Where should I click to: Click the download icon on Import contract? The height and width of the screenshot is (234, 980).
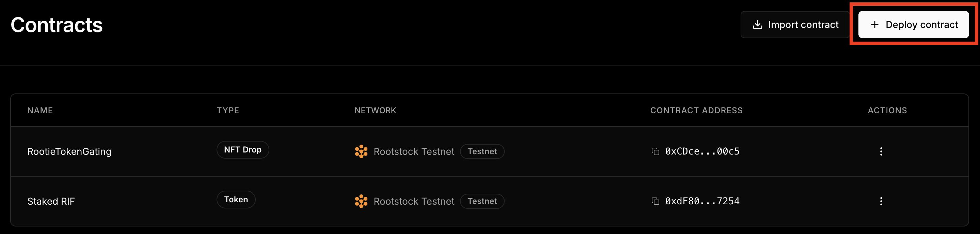(757, 25)
